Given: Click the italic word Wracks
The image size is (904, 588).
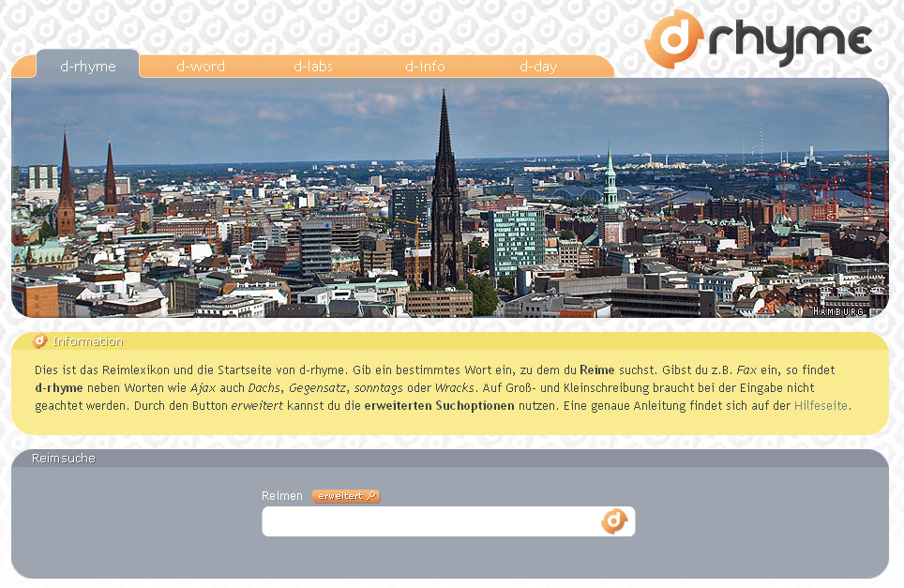Looking at the screenshot, I should [x=454, y=388].
